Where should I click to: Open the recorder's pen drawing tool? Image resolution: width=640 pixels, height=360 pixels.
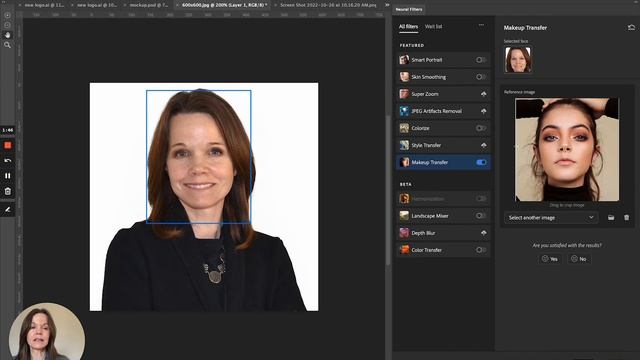[8, 209]
